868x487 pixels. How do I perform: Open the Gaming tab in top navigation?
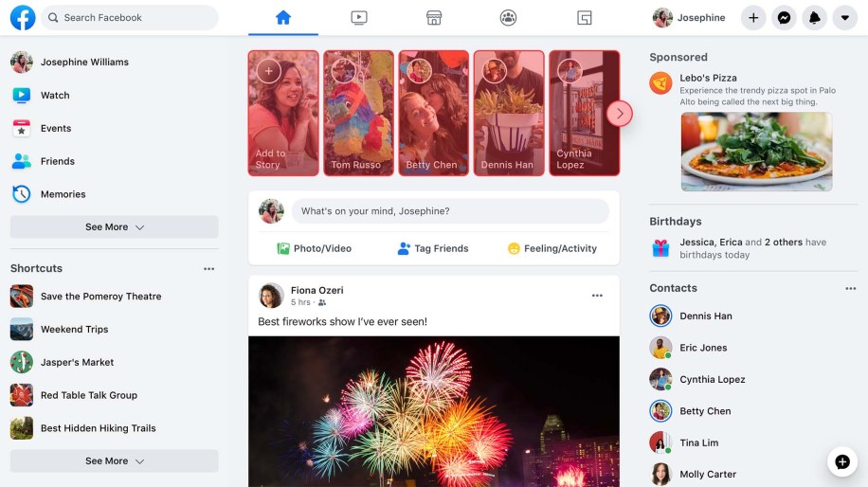pos(585,17)
